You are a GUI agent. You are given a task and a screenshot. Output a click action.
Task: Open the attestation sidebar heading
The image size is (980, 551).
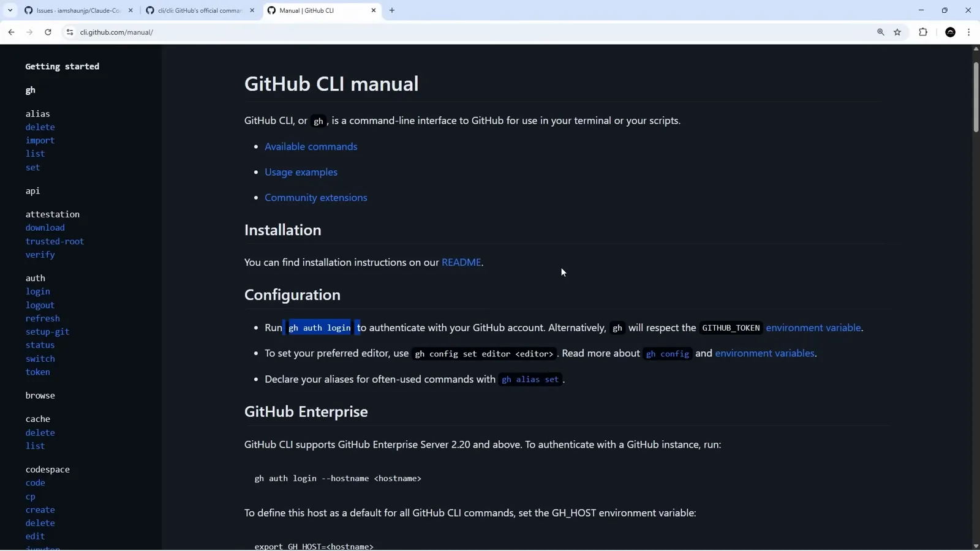(x=52, y=214)
